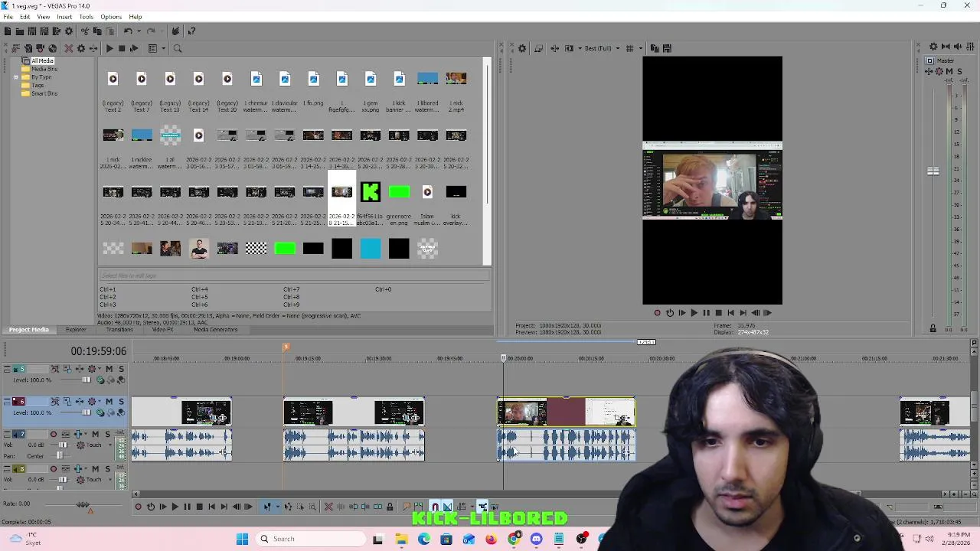Open the Project Media search tool
980x551 pixels.
coord(177,48)
